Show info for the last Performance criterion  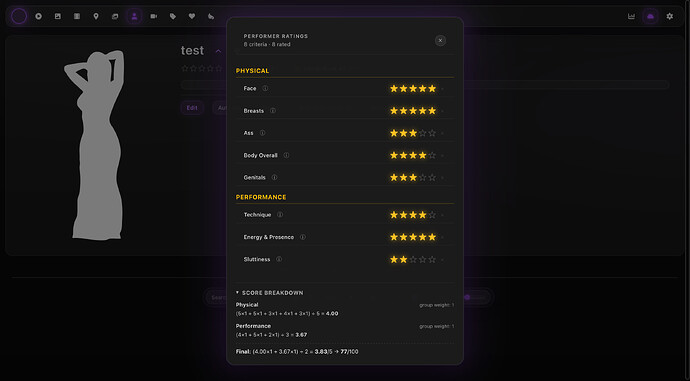pos(279,260)
